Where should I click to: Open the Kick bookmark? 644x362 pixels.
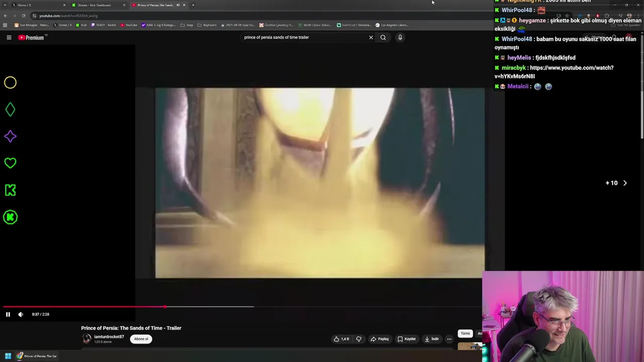82,25
